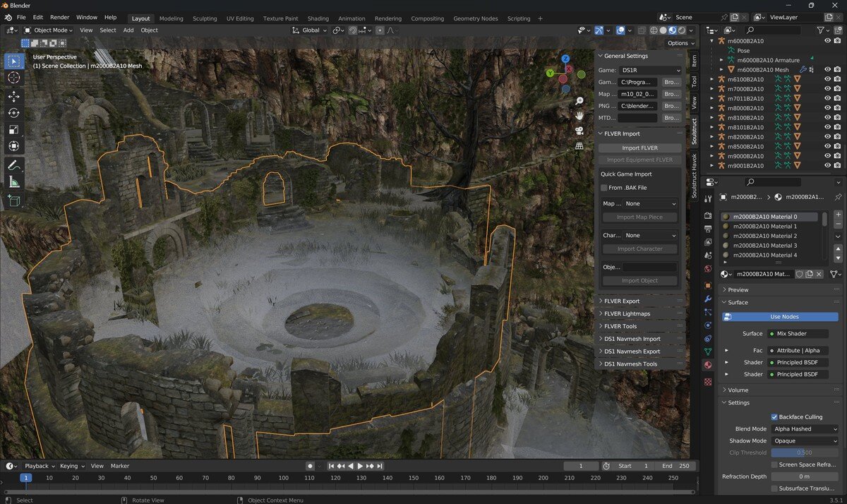847x504 pixels.
Task: Click the Mix Shader Surface button
Action: 798,333
